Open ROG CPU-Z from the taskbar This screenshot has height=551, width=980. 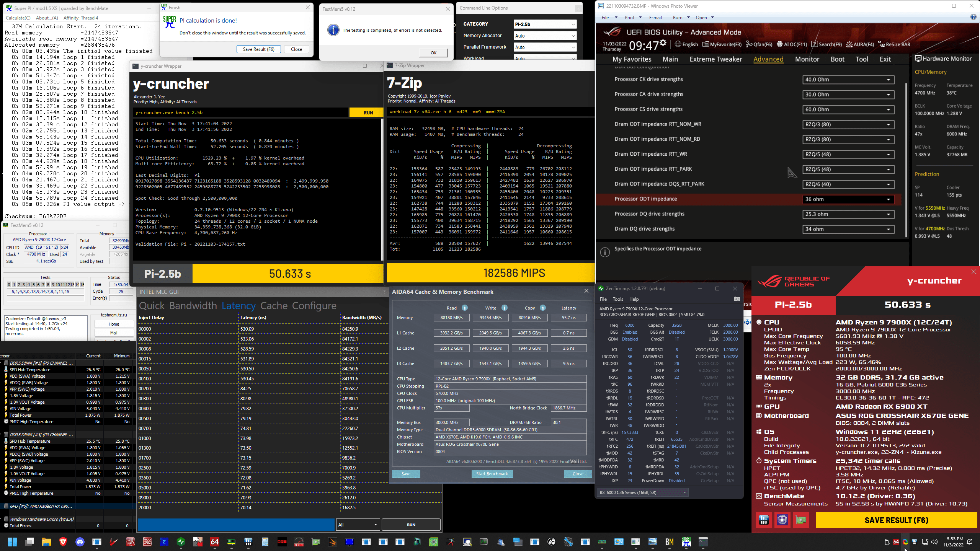[x=147, y=542]
